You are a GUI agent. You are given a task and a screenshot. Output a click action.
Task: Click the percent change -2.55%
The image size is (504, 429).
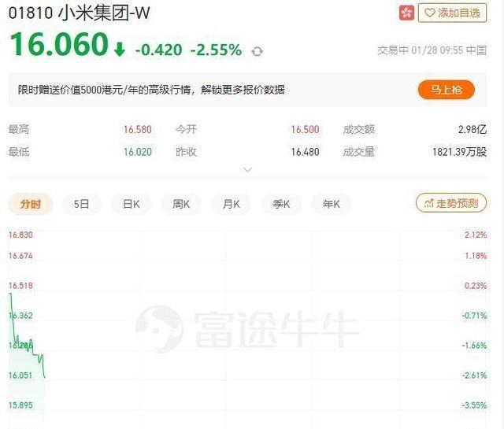click(x=216, y=50)
